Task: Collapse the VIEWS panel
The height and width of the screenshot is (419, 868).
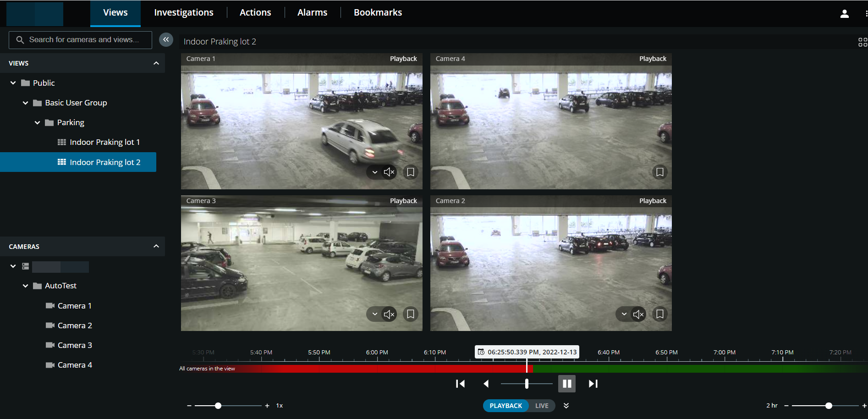Action: 156,63
